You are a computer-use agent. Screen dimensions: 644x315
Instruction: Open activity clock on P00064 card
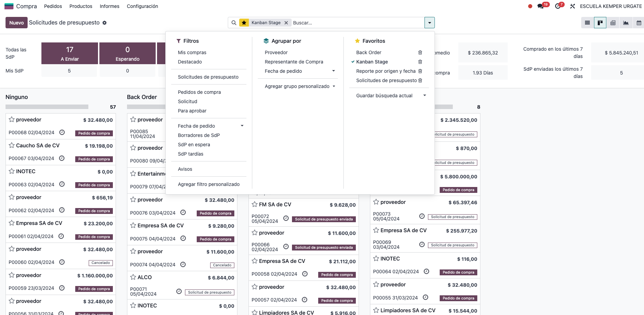click(427, 272)
